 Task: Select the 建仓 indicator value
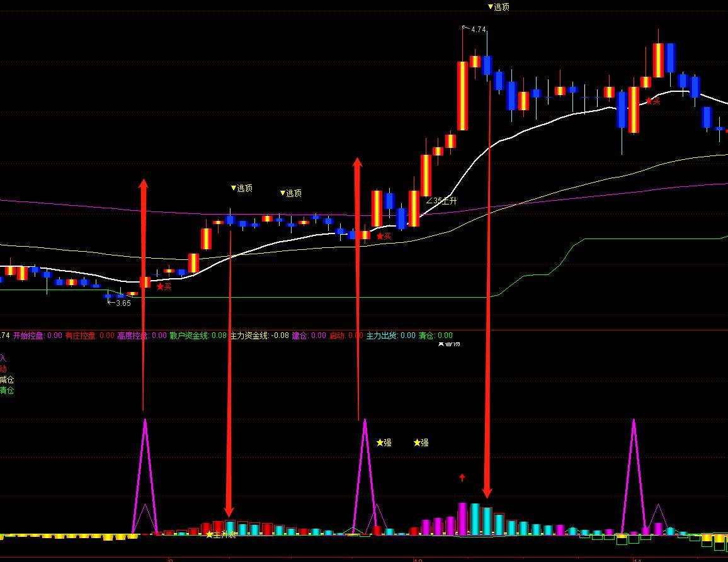click(309, 335)
